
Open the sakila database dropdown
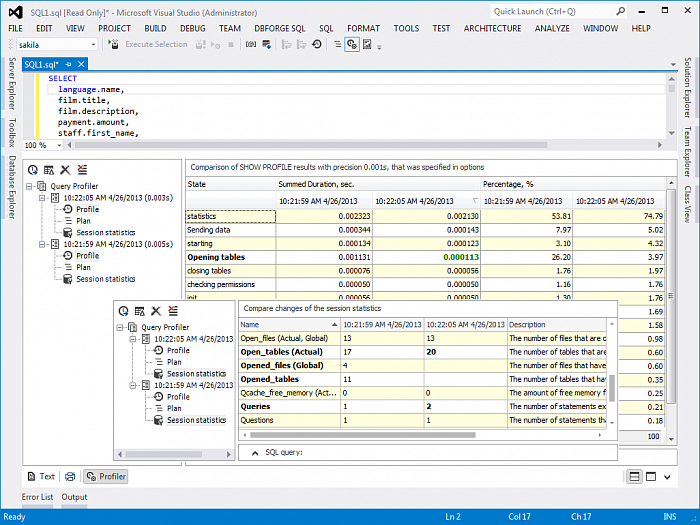coord(93,44)
